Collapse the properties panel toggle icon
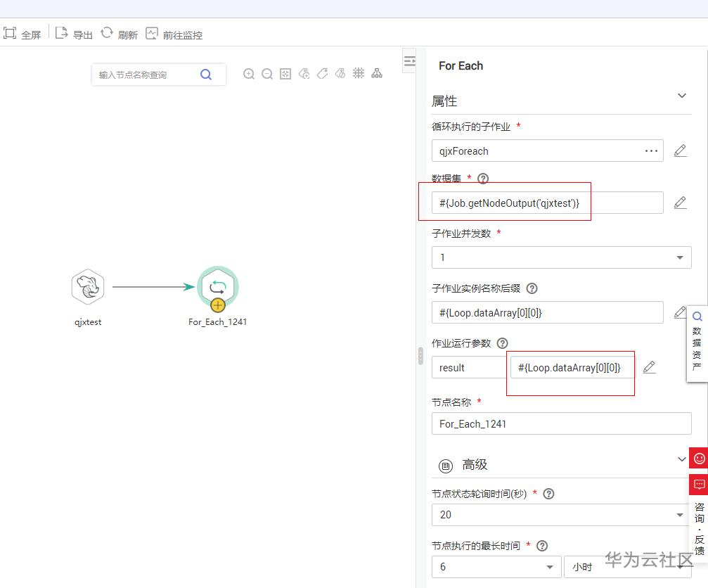Image resolution: width=708 pixels, height=588 pixels. click(x=409, y=61)
